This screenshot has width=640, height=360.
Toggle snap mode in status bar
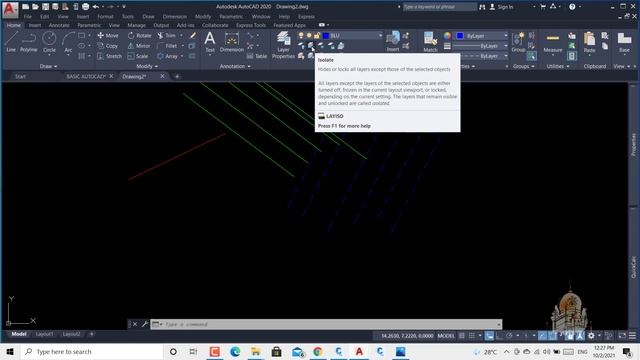tap(471, 336)
